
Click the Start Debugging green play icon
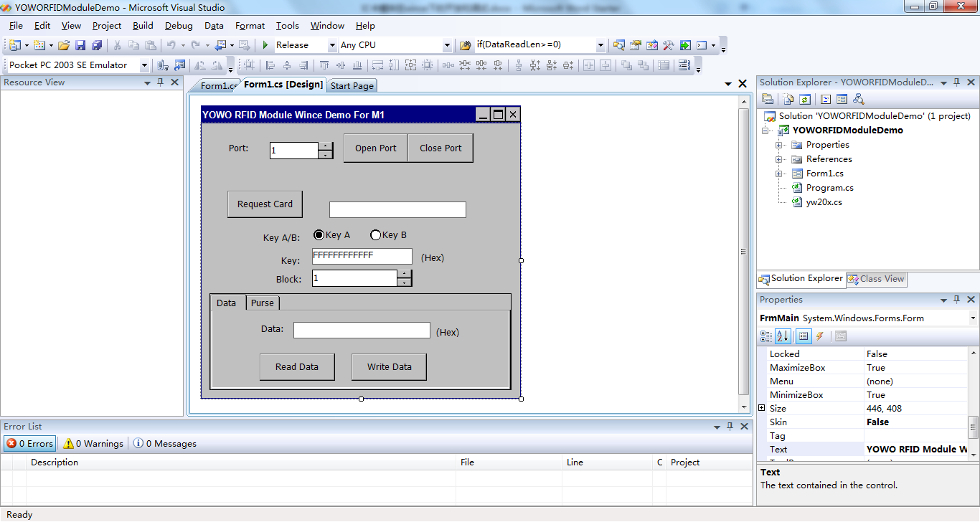265,45
